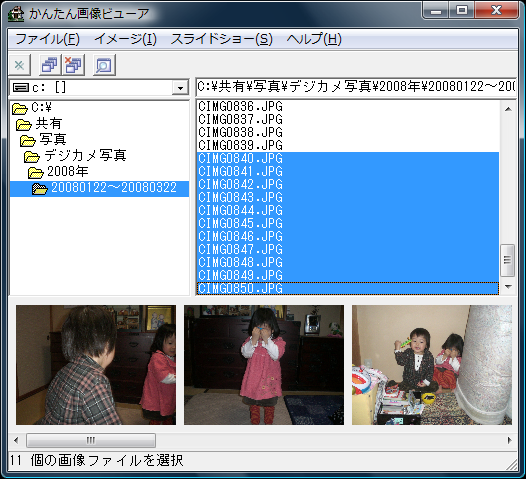Select デジカメ写真 in the folder tree
The width and height of the screenshot is (526, 479).
[85, 156]
